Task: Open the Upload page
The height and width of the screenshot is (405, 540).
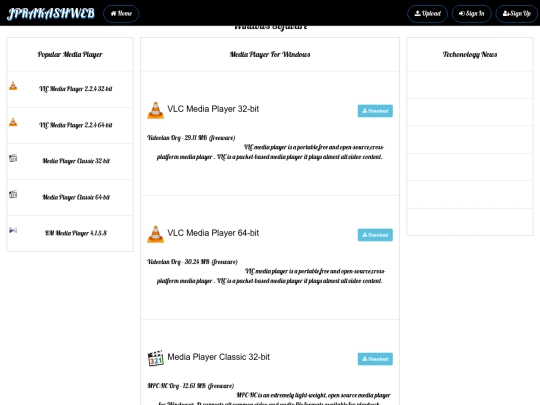Action: (x=427, y=14)
